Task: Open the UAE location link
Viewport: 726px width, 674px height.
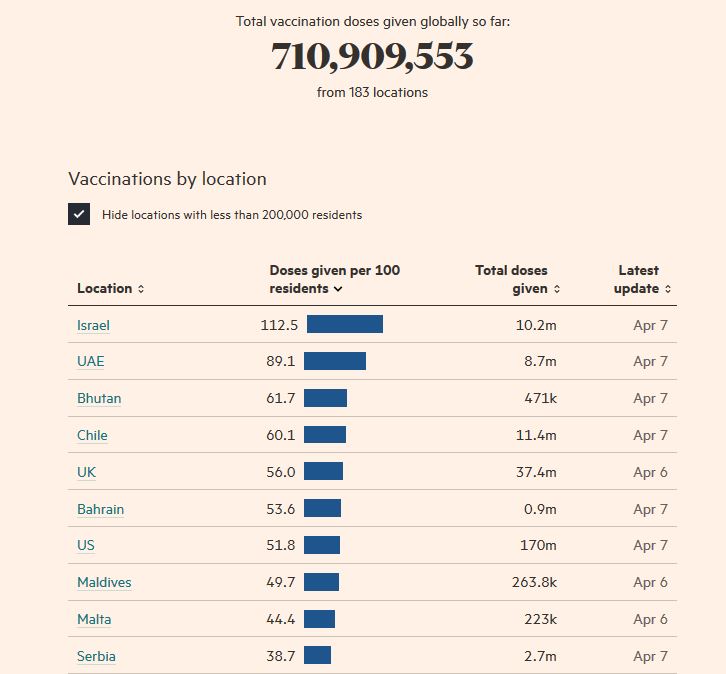Action: 90,361
